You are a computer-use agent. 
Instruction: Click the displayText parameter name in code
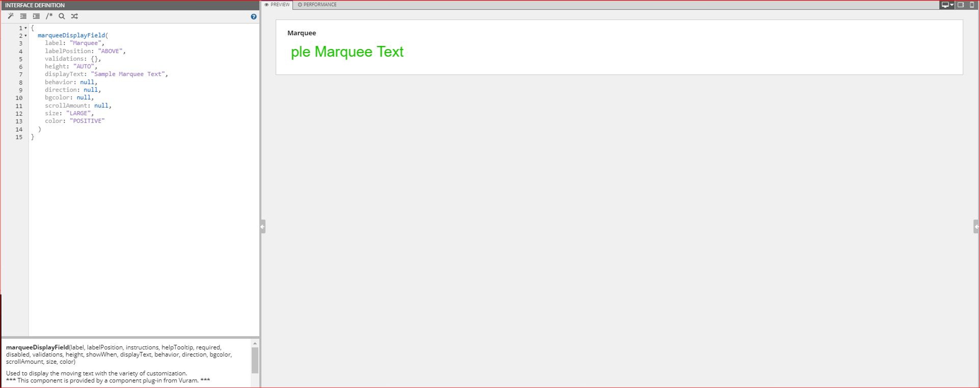pyautogui.click(x=64, y=74)
